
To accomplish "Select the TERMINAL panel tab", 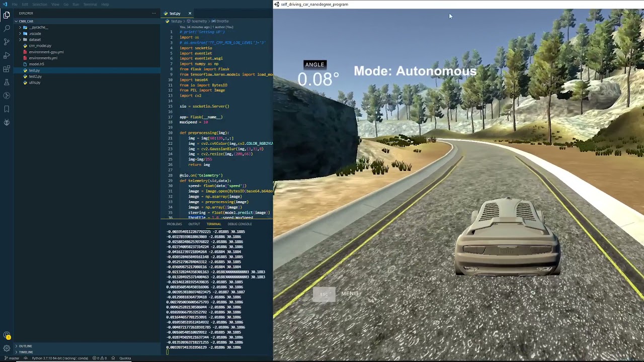I will (x=213, y=224).
